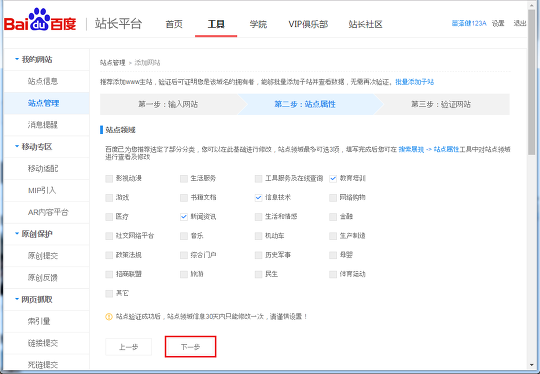
Task: Go to the 首页 navigation tab
Action: point(174,24)
